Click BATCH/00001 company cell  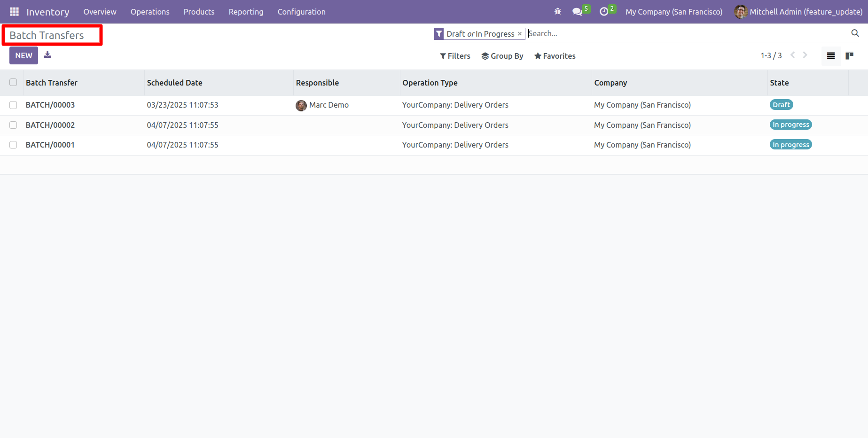(642, 145)
